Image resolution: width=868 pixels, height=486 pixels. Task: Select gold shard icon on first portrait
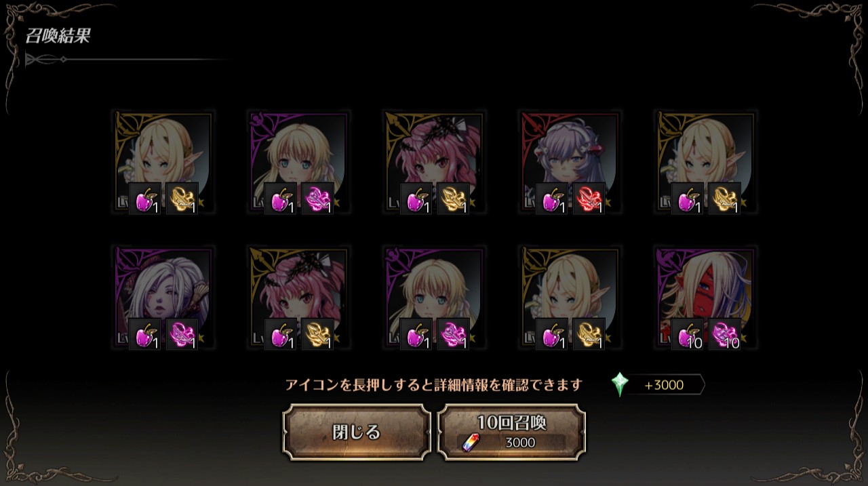tap(182, 199)
